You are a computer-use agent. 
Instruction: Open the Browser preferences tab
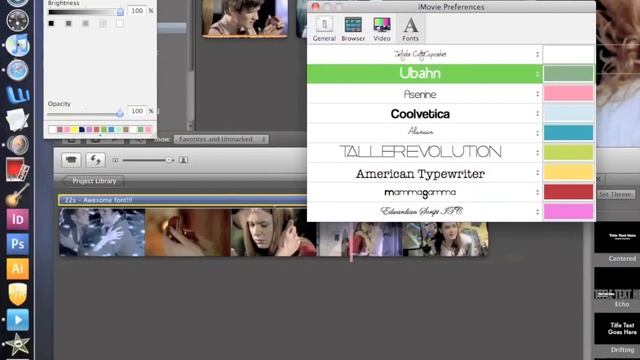(x=353, y=29)
